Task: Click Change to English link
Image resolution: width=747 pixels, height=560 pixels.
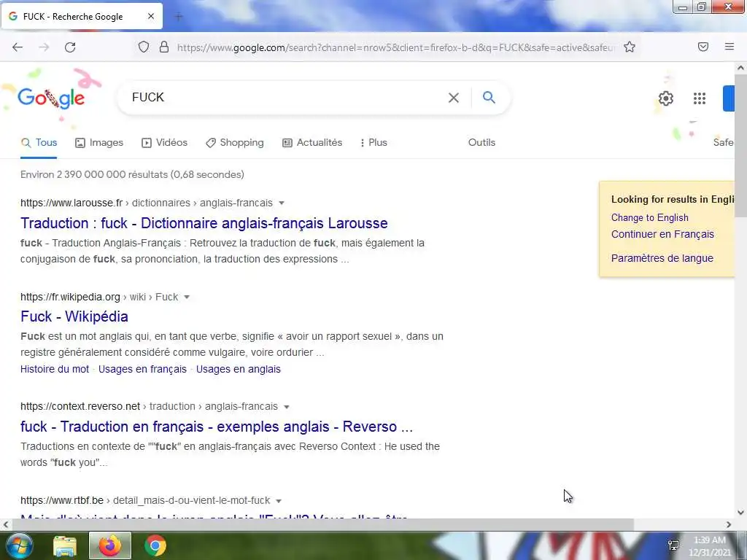Action: point(650,217)
